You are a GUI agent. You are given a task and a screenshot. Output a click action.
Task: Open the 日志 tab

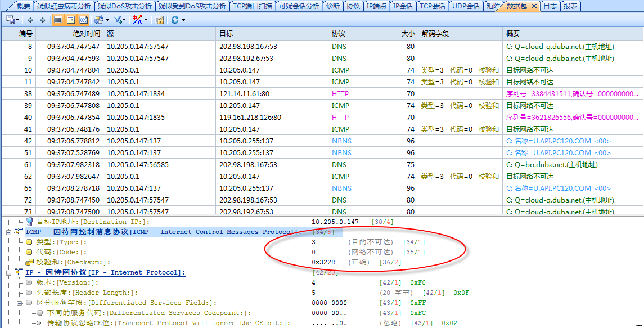(x=550, y=6)
